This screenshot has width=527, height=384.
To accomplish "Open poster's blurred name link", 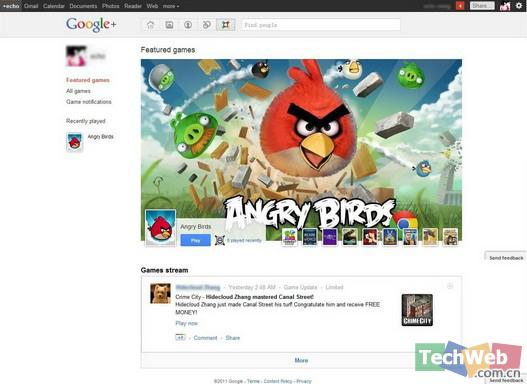I will point(198,287).
